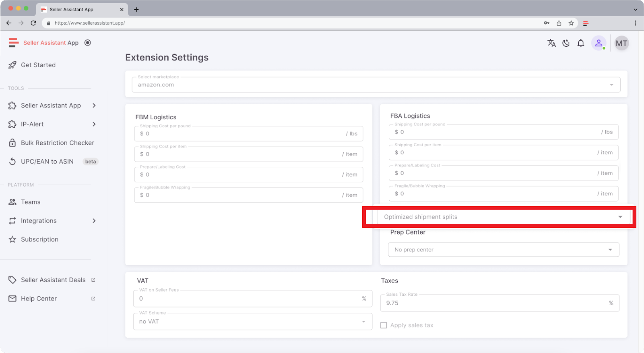Screen dimensions: 644x353
Task: Open the password key icon
Action: [547, 23]
